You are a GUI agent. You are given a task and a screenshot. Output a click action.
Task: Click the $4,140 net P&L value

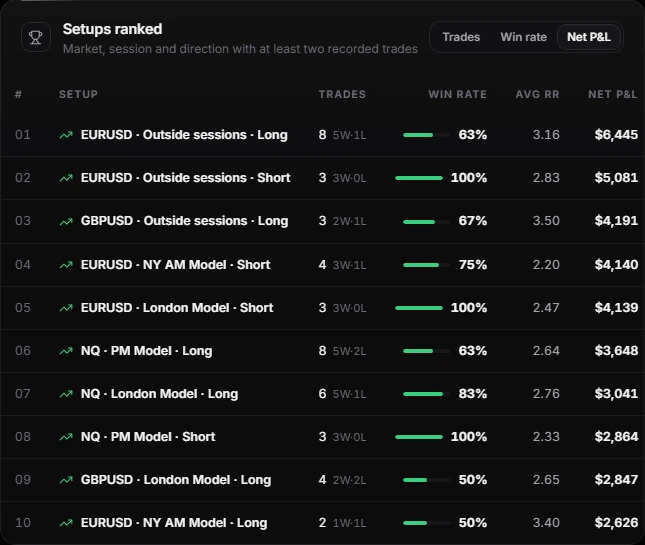(x=616, y=265)
